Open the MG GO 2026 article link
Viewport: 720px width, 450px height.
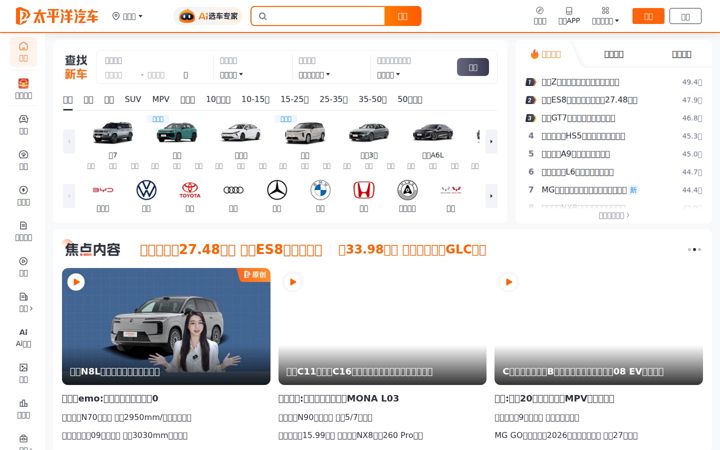(566, 435)
